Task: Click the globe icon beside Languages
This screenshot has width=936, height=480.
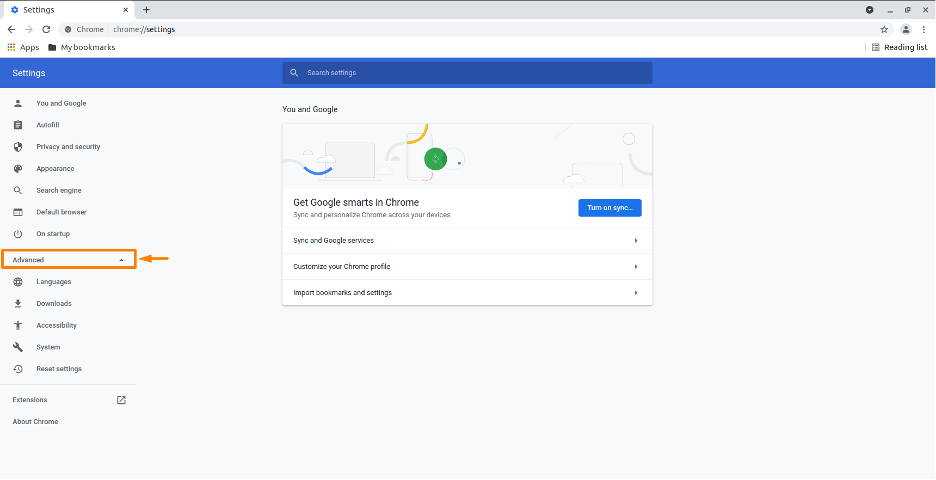Action: (18, 282)
